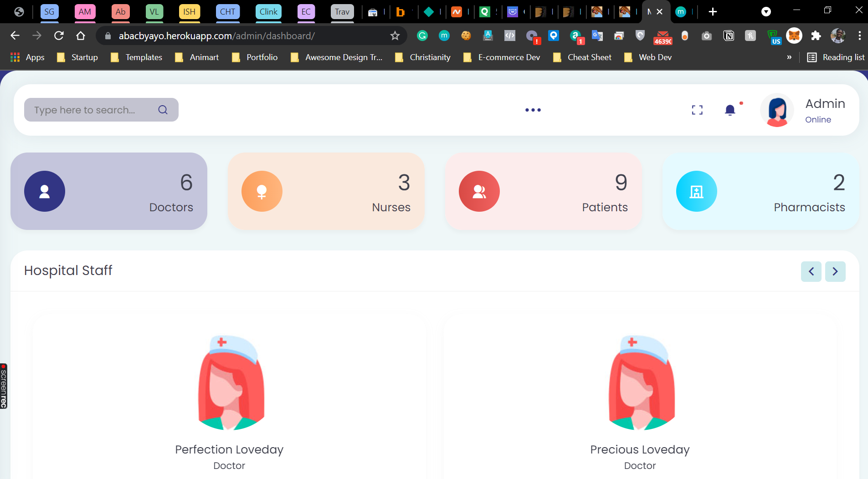Open Precious Loveday staff name

click(640, 449)
